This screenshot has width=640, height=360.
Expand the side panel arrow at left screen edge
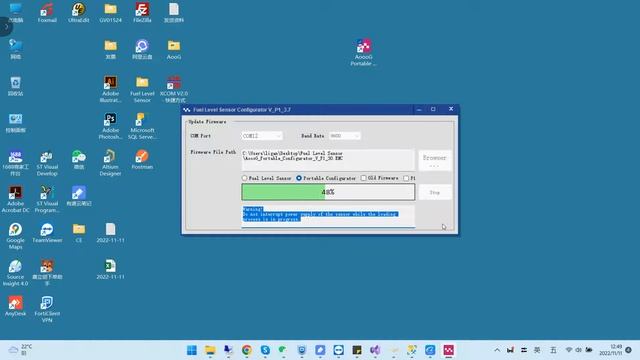click(x=6, y=27)
